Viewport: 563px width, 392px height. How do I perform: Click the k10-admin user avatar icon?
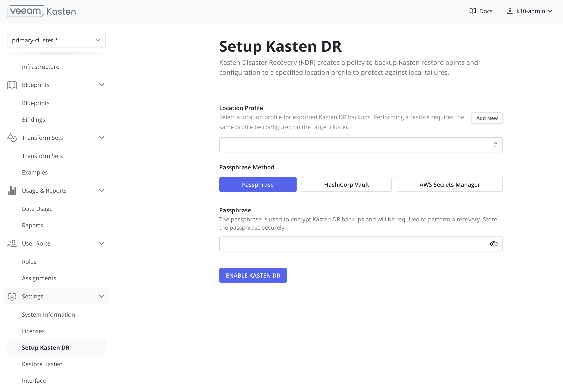[x=510, y=11]
